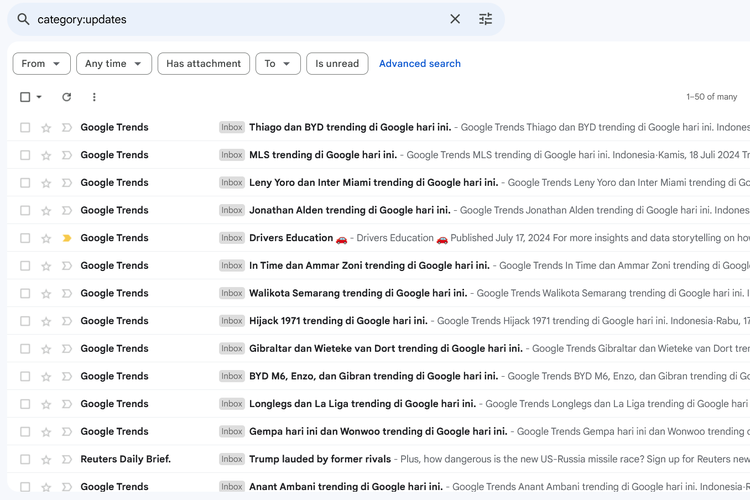Mark Longlegs dan La Liga email important
Viewport: 750px width, 500px height.
pyautogui.click(x=67, y=404)
